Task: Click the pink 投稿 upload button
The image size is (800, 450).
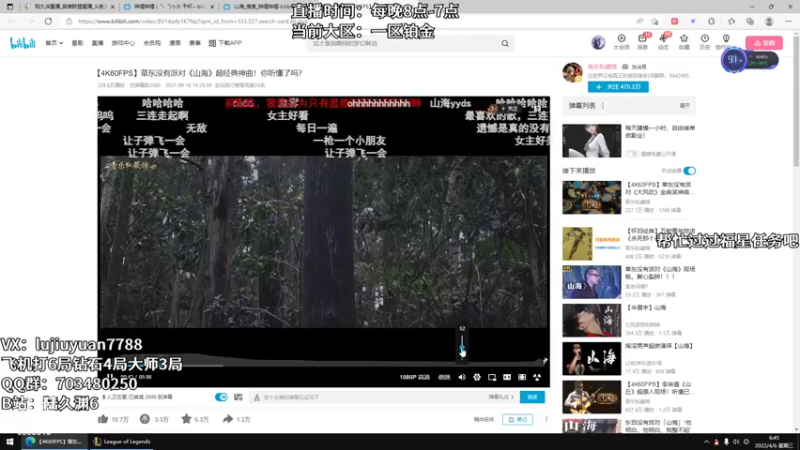Action: [x=764, y=43]
